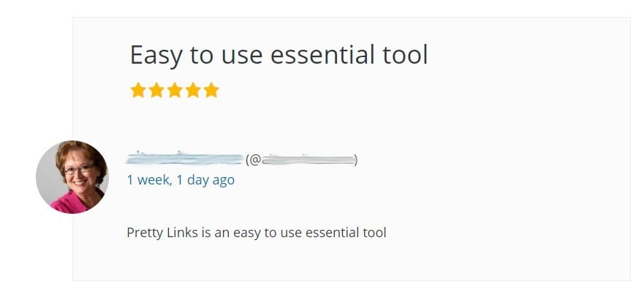Click the middle star of the rating
Screen dimensions: 644x295
tap(175, 90)
